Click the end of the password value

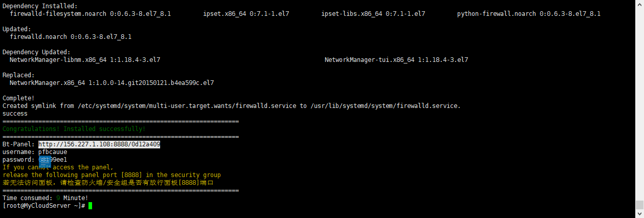[66, 160]
